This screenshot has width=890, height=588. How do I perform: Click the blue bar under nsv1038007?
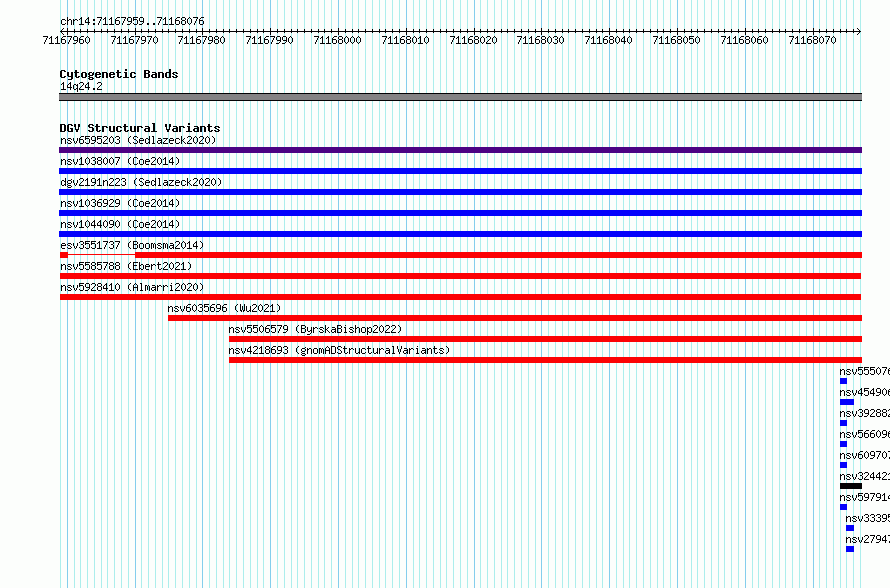pos(460,171)
